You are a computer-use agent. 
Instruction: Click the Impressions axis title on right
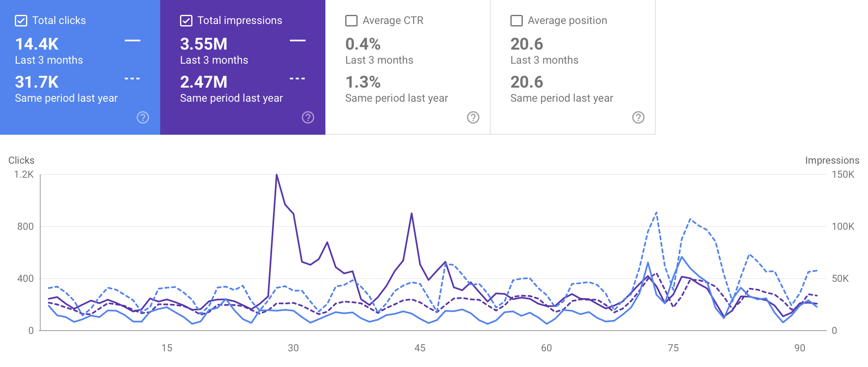tap(832, 160)
